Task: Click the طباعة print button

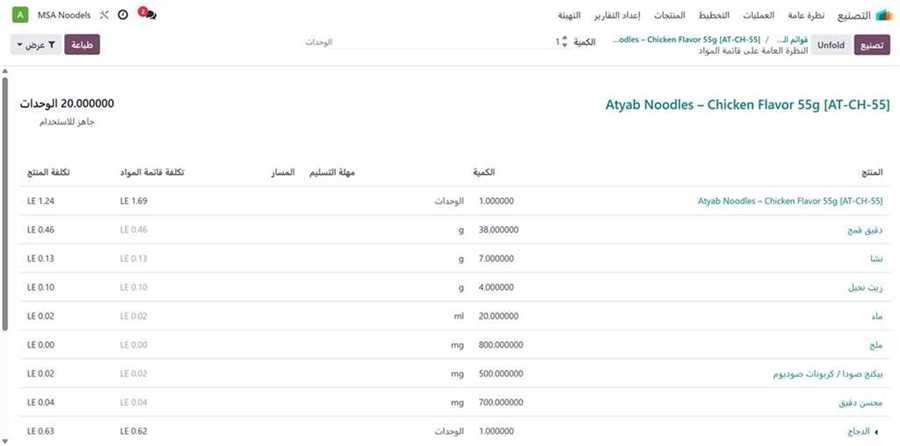Action: pos(82,45)
